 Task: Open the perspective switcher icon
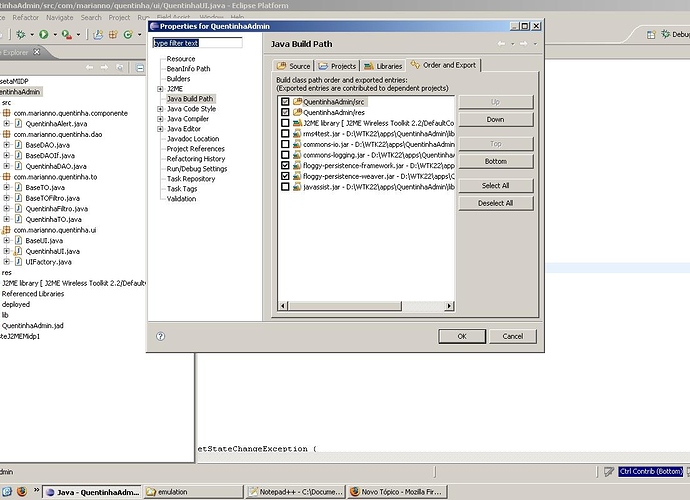(651, 34)
